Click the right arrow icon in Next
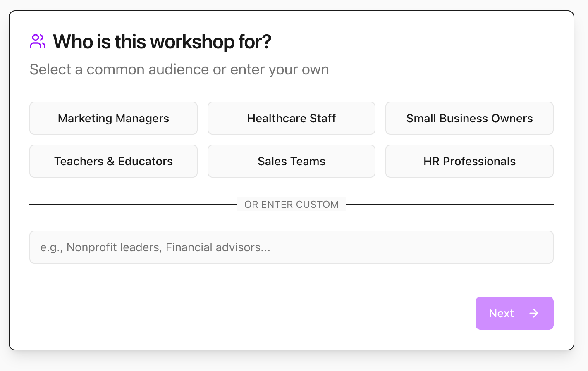588x371 pixels. coord(534,313)
